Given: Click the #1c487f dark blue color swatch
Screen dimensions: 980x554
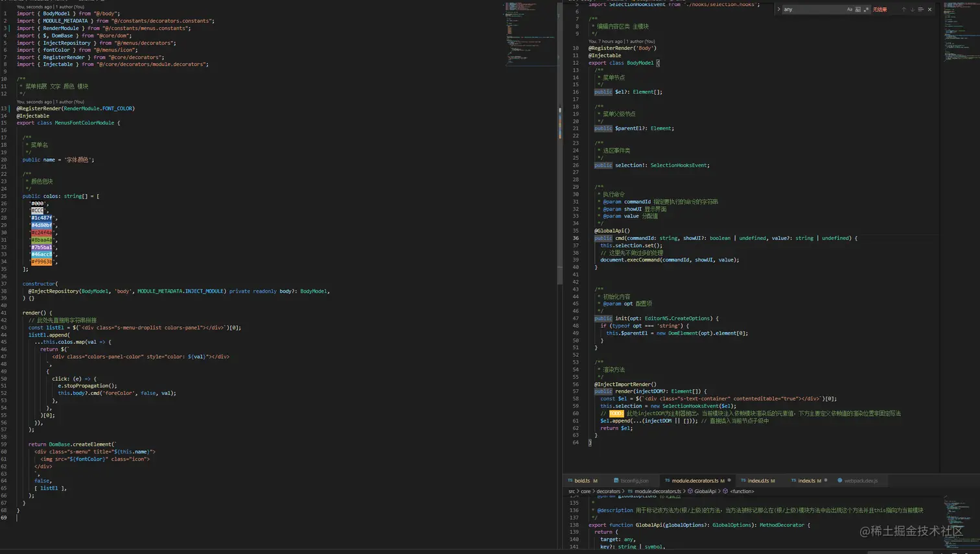Looking at the screenshot, I should 41,218.
